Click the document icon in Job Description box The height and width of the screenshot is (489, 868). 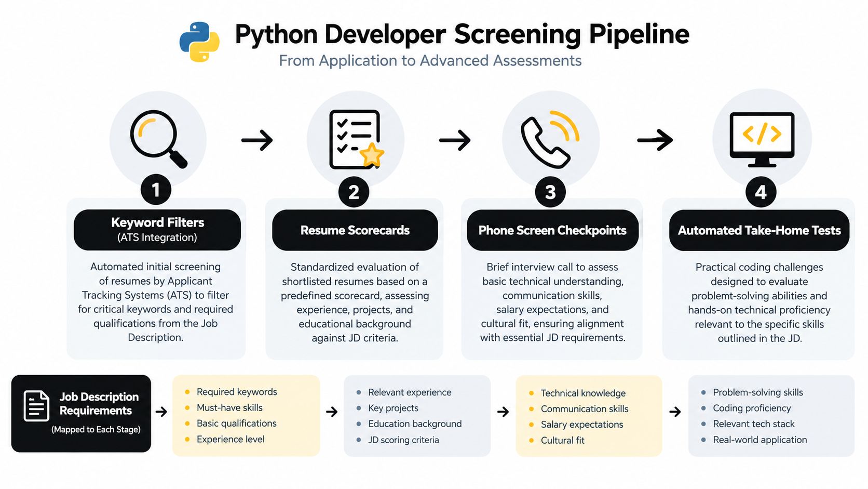coord(36,406)
